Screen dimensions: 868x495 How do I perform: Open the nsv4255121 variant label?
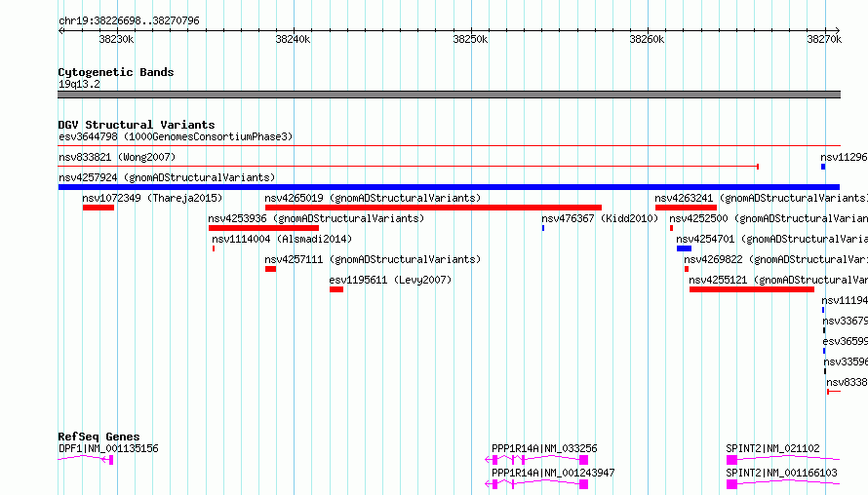click(x=778, y=280)
